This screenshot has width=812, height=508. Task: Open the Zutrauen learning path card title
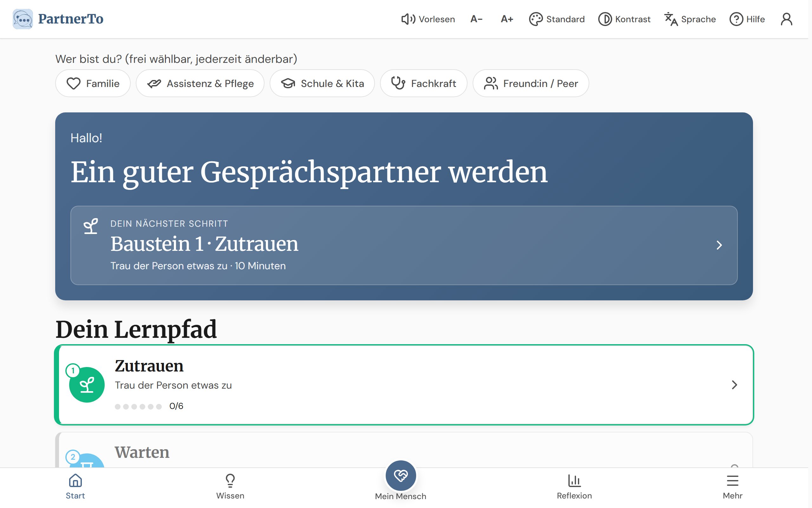click(149, 366)
